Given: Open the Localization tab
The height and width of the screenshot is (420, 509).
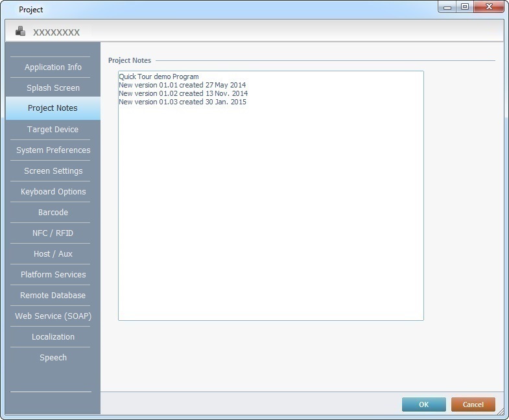Looking at the screenshot, I should click(53, 337).
